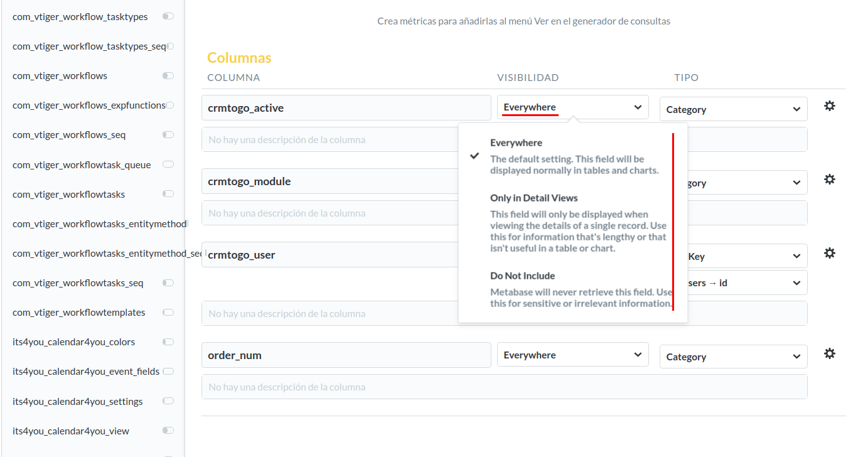The width and height of the screenshot is (868, 457).
Task: Toggle the com_vtiger_workflow_tasktypes table switch
Action: click(168, 16)
